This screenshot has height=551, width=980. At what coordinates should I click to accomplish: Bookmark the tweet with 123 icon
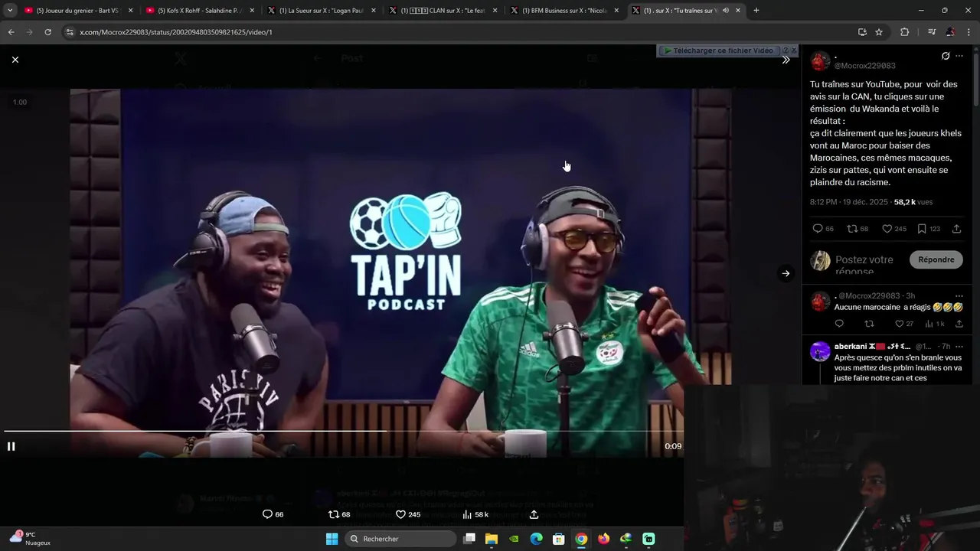coord(929,229)
